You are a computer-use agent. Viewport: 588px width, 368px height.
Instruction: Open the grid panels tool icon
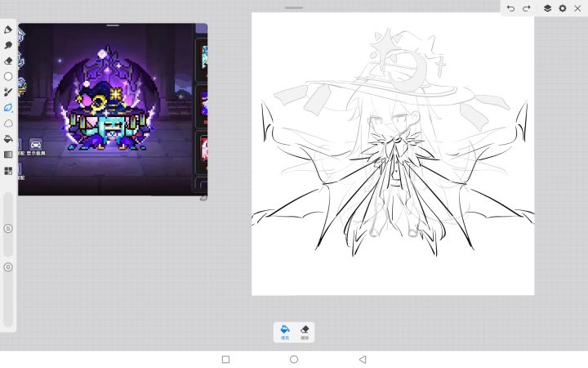[x=8, y=171]
